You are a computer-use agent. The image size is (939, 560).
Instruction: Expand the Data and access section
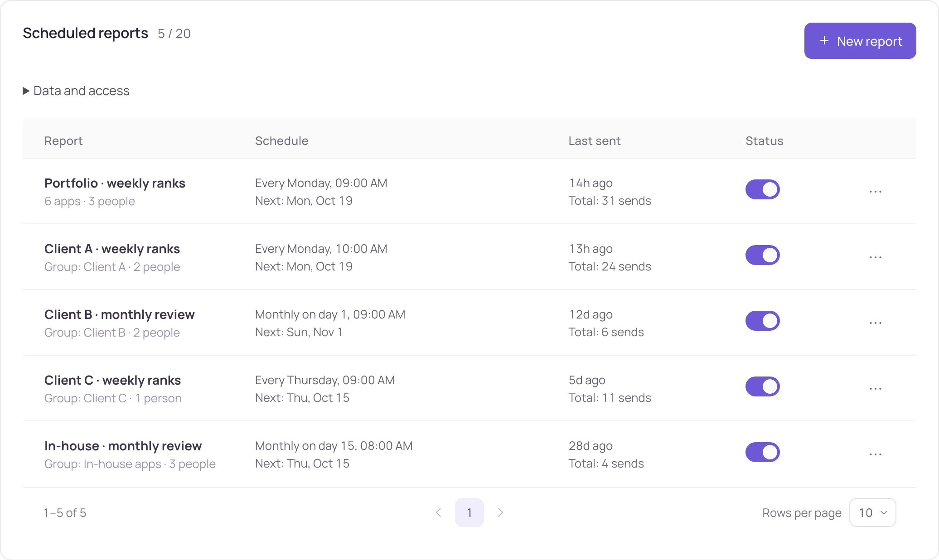(x=76, y=91)
